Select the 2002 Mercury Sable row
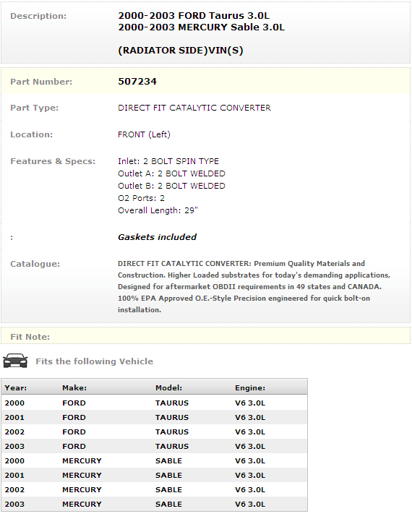Image resolution: width=412 pixels, height=532 pixels. pyautogui.click(x=155, y=489)
